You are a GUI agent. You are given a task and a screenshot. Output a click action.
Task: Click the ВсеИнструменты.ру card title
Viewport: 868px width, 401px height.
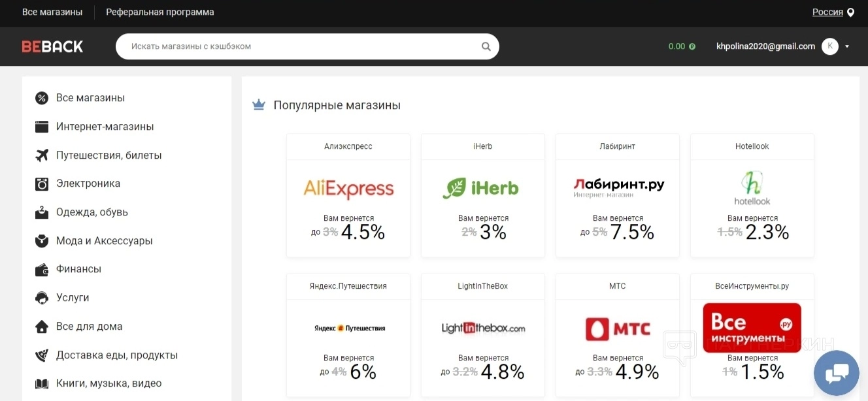click(752, 286)
